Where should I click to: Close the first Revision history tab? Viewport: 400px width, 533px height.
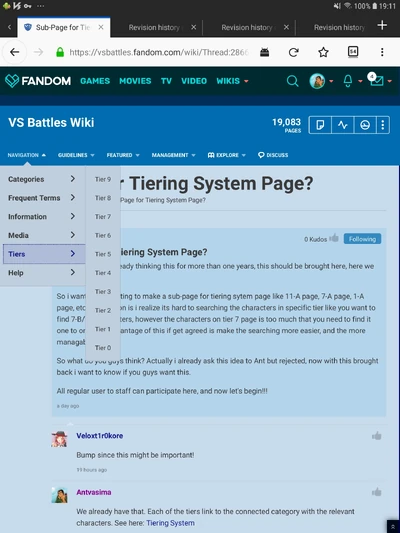coord(193,27)
